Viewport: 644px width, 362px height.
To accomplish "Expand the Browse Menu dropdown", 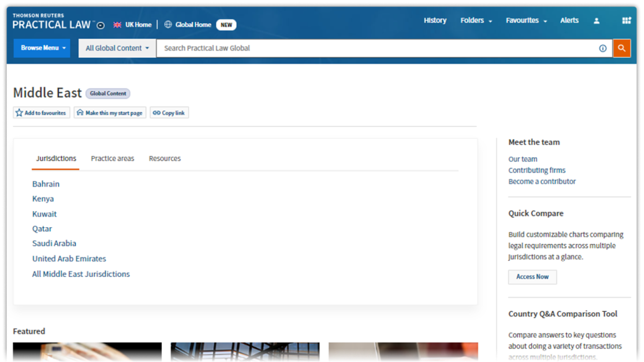I will 42,48.
